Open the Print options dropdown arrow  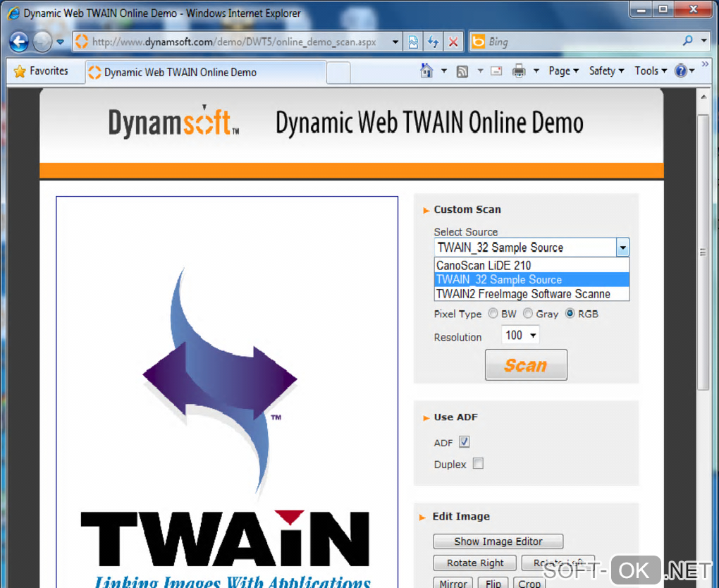tap(536, 71)
